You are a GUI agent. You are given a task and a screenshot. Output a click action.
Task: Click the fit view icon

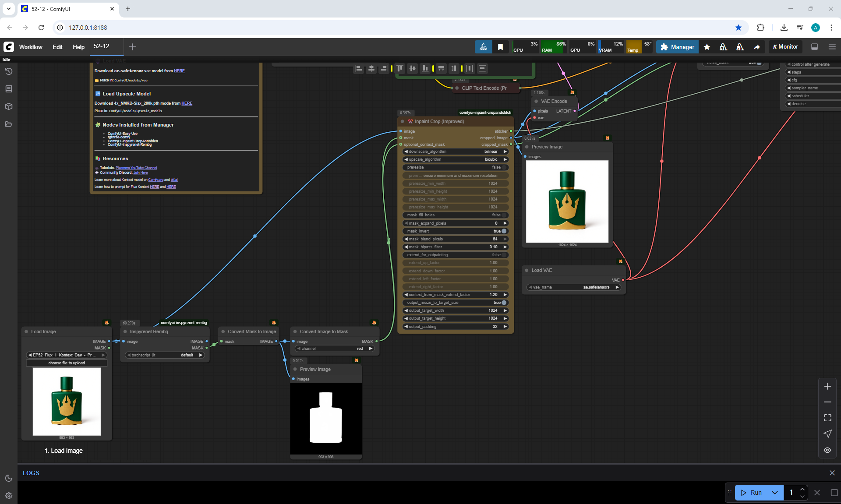[827, 418]
